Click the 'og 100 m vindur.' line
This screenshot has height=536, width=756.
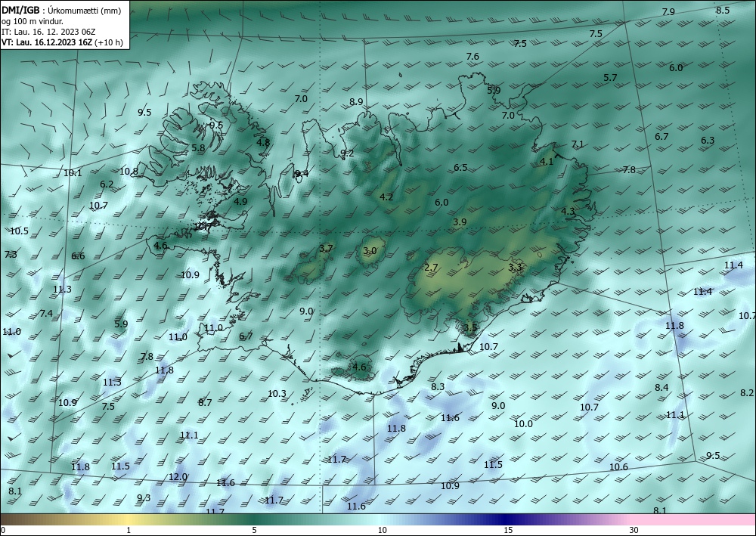(33, 21)
